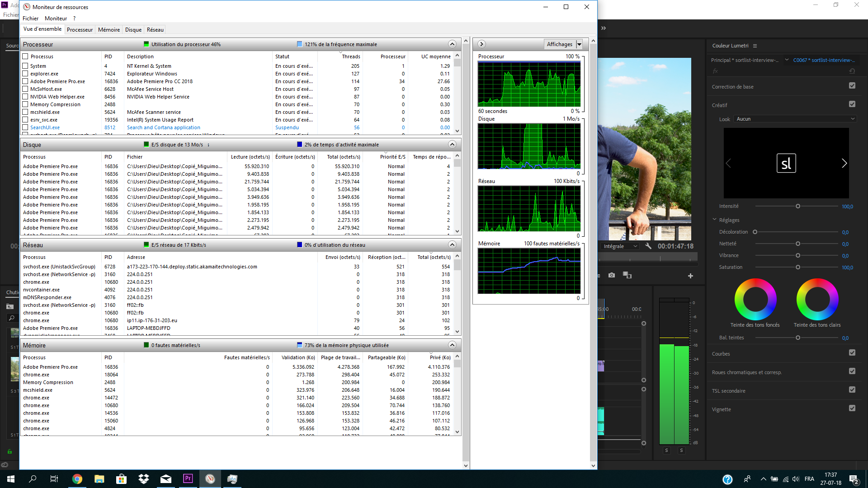868x488 pixels.
Task: Open the Affichages dropdown arrow
Action: (x=580, y=44)
